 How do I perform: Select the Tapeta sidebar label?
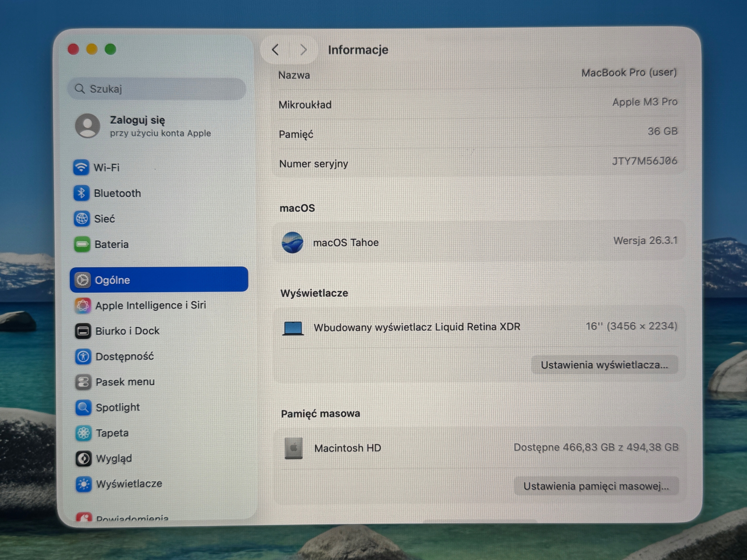[112, 433]
